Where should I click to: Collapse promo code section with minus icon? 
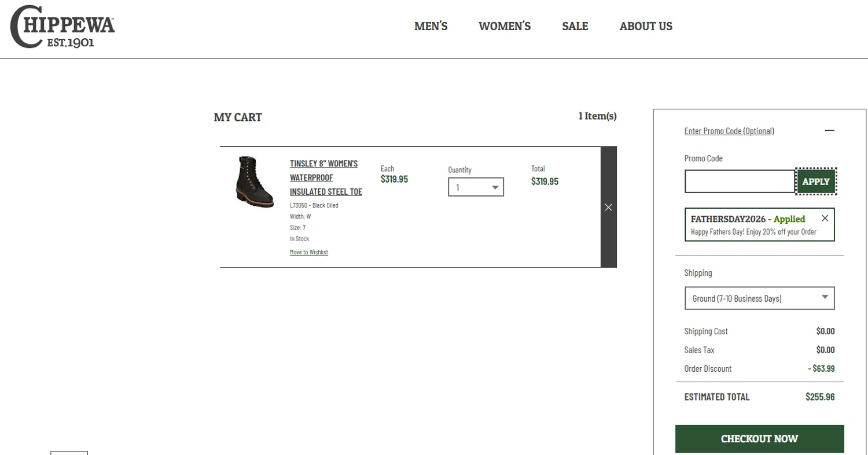point(829,131)
